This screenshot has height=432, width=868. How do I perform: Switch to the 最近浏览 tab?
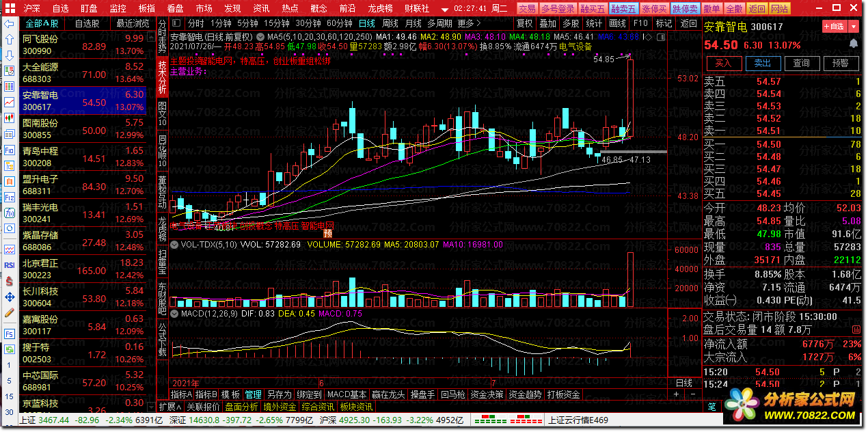[132, 23]
